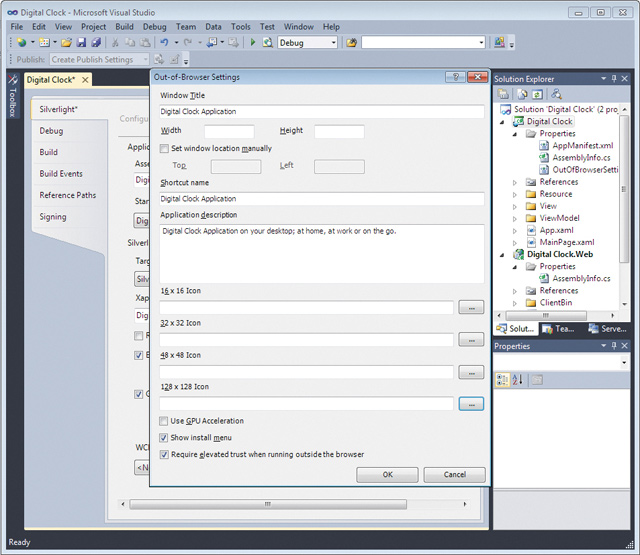The height and width of the screenshot is (555, 640).
Task: Click the Copy toolbar icon
Action: click(130, 42)
